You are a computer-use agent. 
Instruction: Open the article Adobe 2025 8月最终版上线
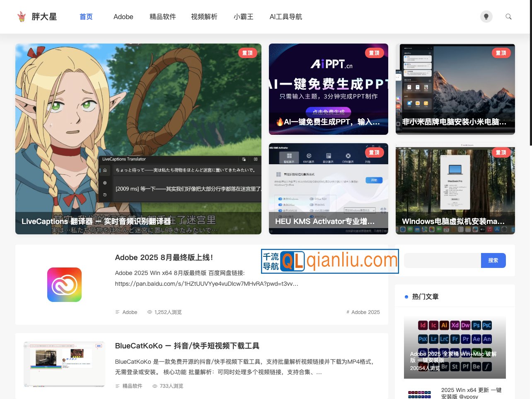164,258
